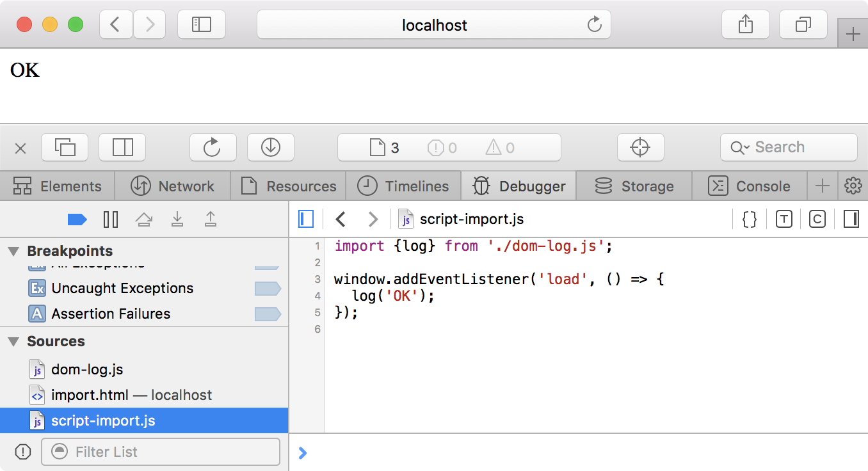Click the step into debugger icon
868x471 pixels.
pyautogui.click(x=177, y=220)
